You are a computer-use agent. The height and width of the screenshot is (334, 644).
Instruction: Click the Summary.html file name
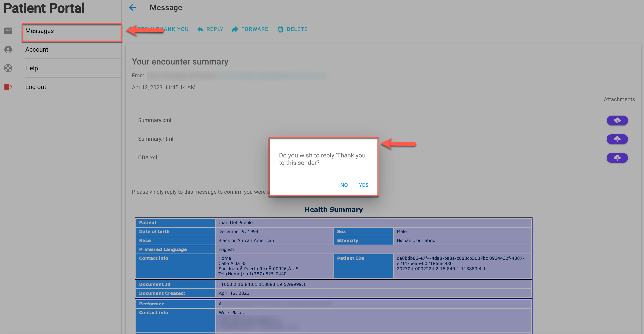point(155,139)
